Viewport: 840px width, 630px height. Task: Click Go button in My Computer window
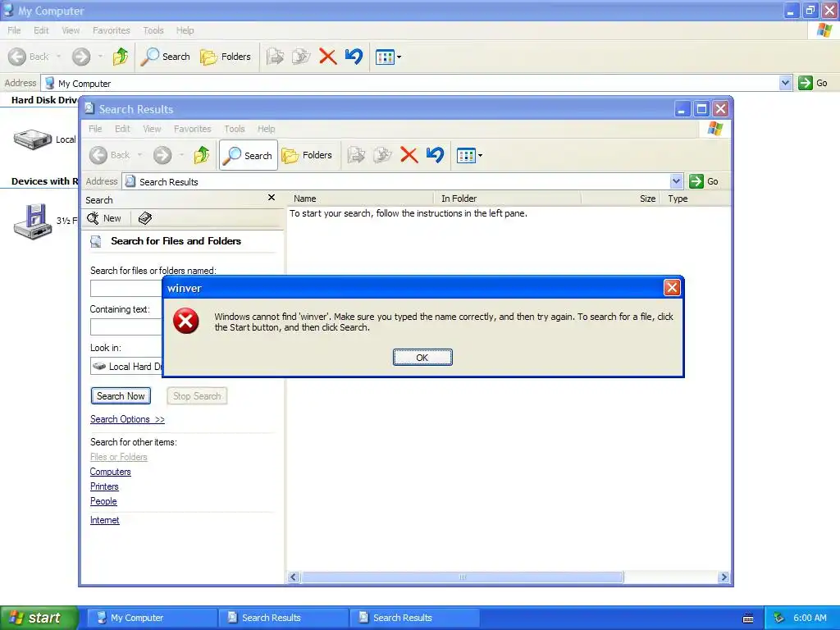(x=813, y=83)
